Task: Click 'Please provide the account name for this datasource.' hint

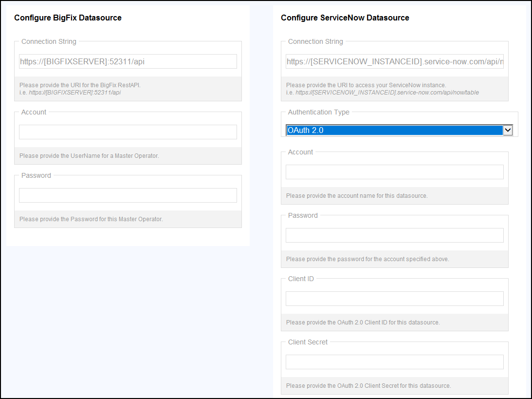Action: coord(357,196)
